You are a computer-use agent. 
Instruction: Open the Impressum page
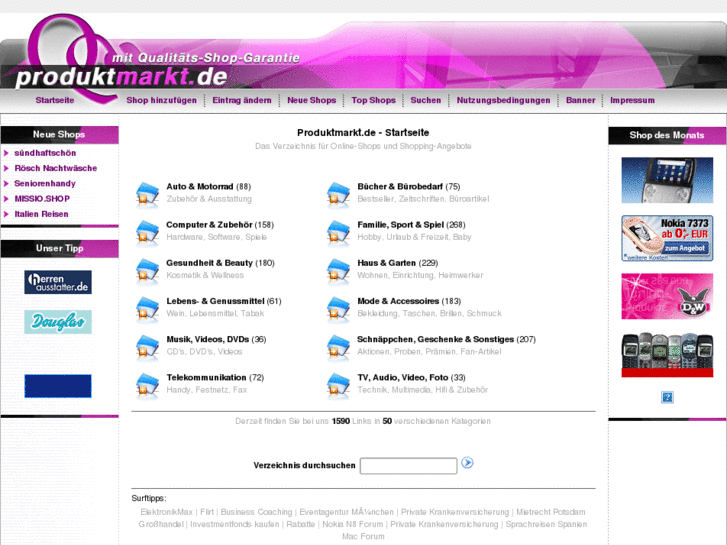tap(632, 100)
